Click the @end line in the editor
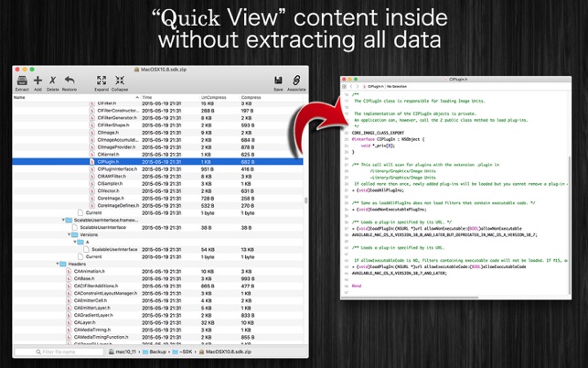The height and width of the screenshot is (368, 588). tap(357, 287)
